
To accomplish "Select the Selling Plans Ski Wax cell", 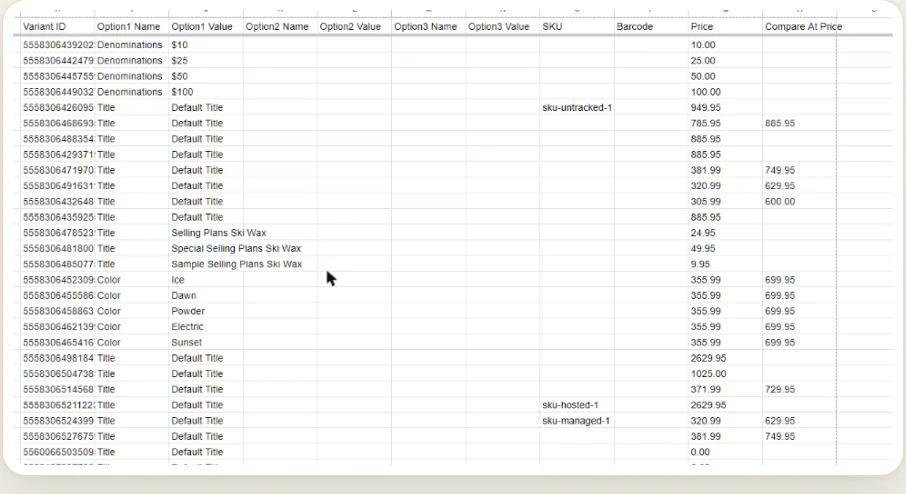I will pos(218,233).
